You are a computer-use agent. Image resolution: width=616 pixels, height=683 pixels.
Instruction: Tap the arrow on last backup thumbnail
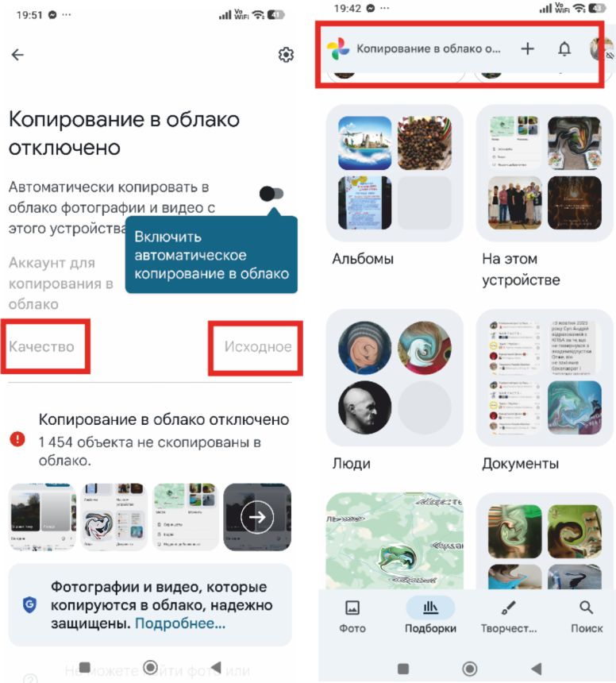pos(257,517)
